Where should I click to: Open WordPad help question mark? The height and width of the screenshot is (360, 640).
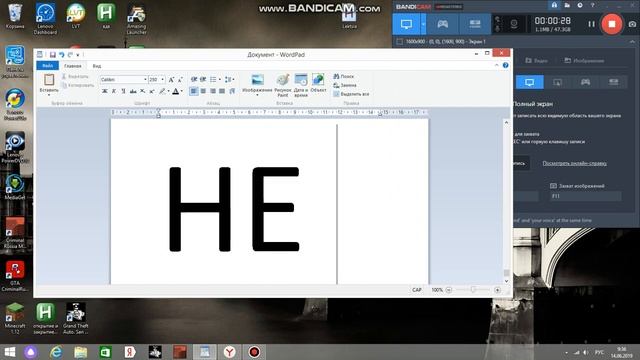point(505,65)
